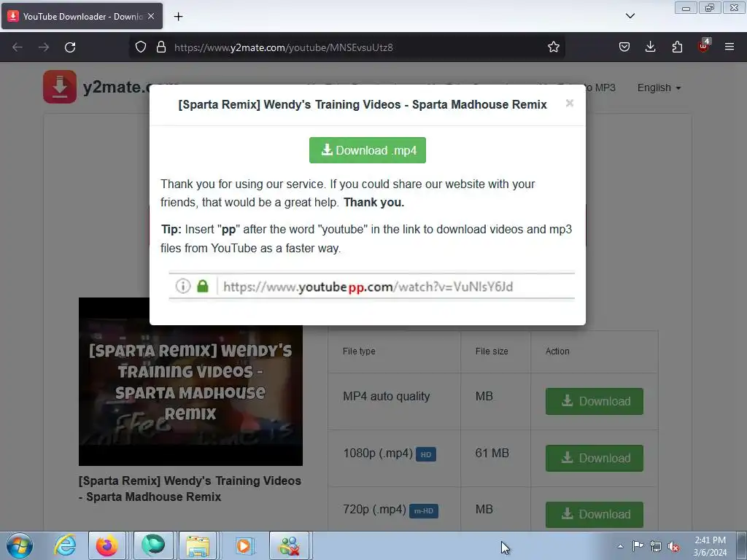The width and height of the screenshot is (747, 560).
Task: Open the Firefox hamburger menu
Action: tap(729, 47)
